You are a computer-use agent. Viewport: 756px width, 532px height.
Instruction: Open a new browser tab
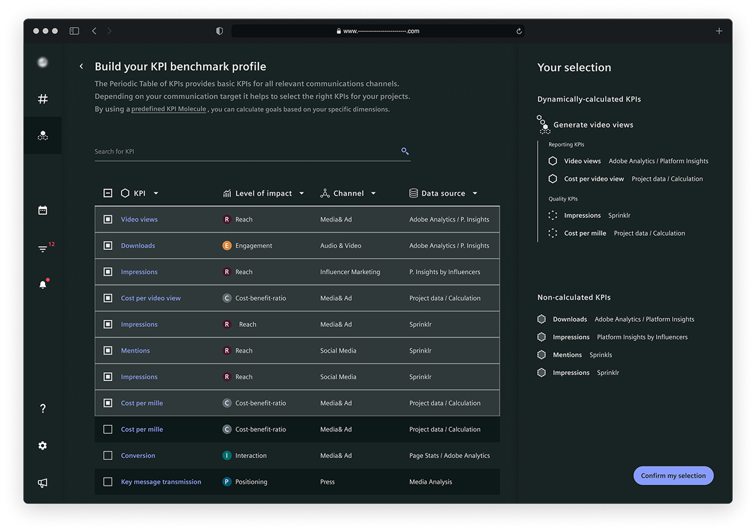[719, 31]
